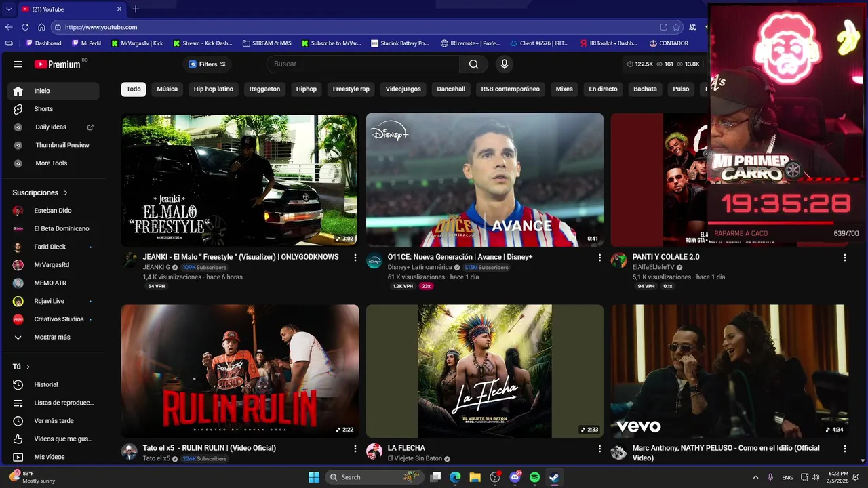Open MrVargasRd channel subscription
The width and height of the screenshot is (868, 488).
[x=53, y=265]
